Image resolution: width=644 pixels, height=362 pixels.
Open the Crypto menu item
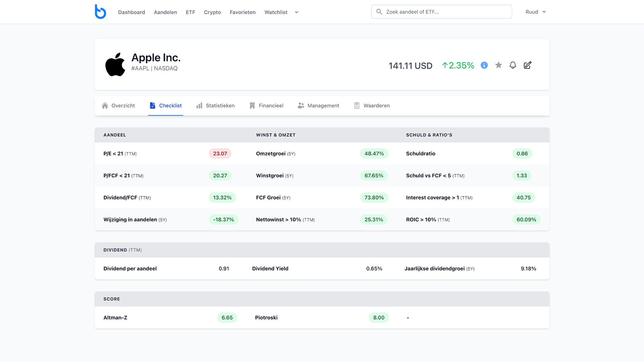(x=212, y=12)
